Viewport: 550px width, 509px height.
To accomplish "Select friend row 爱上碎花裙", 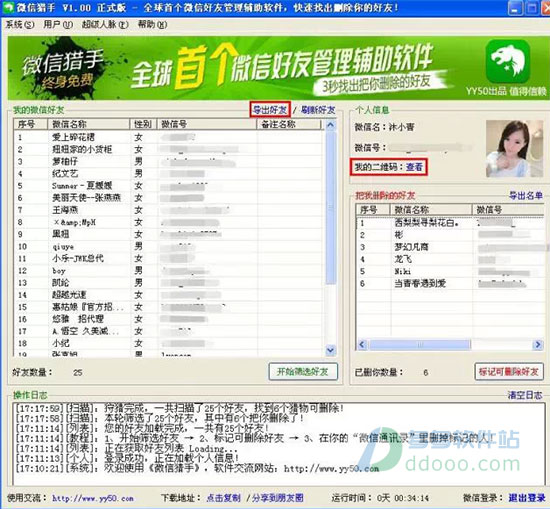I will (x=168, y=137).
